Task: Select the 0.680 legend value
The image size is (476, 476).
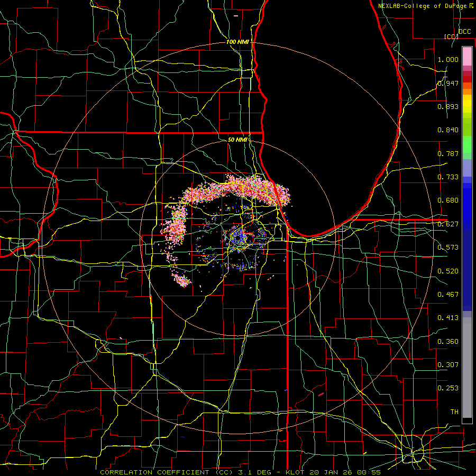Action: tap(448, 200)
